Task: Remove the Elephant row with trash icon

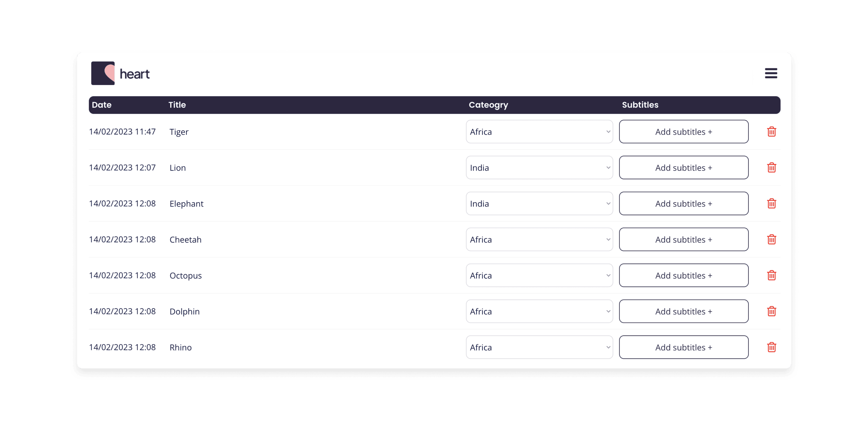Action: pyautogui.click(x=771, y=203)
